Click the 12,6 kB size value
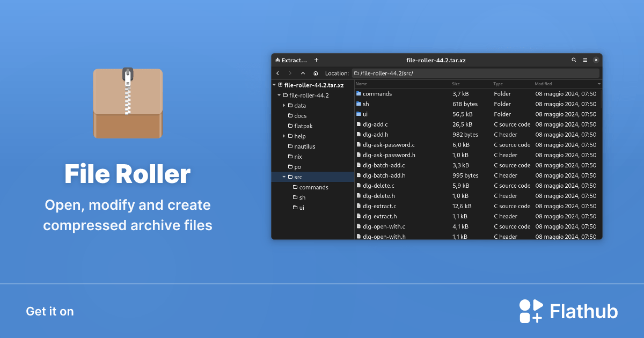Screen dimensions: 644x338 tap(462, 206)
